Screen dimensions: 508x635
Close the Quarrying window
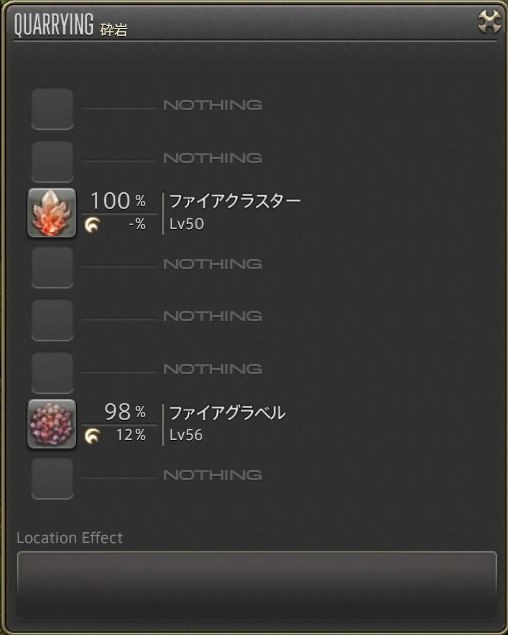(x=490, y=21)
